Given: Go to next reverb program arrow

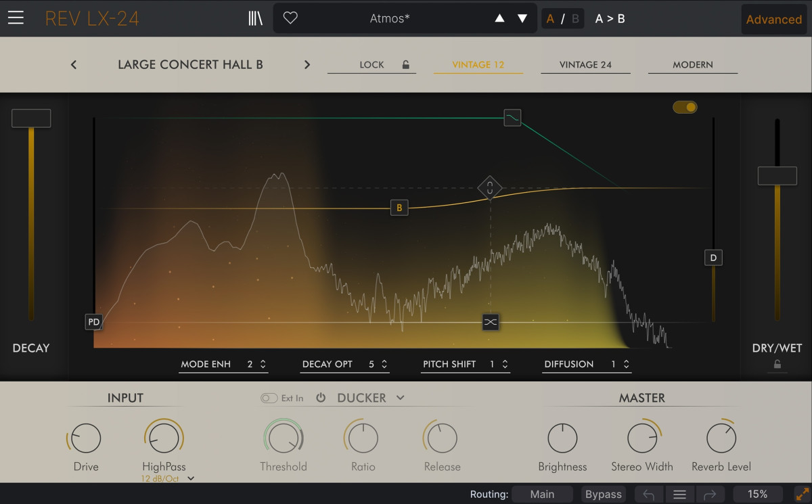Looking at the screenshot, I should click(x=307, y=65).
